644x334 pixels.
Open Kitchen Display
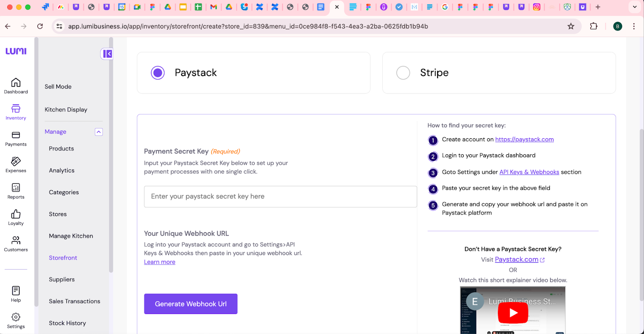66,110
